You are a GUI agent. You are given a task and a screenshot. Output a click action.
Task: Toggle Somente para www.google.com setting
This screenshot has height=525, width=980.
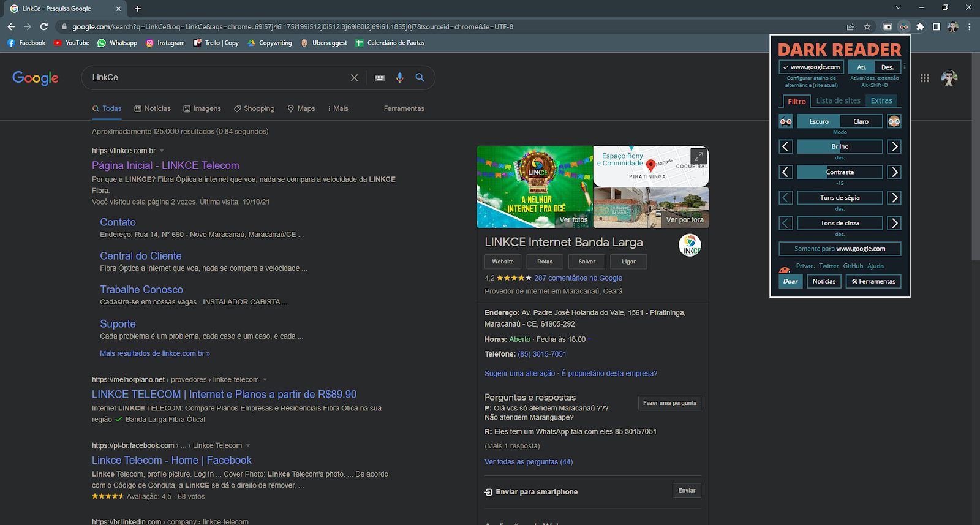tap(840, 249)
